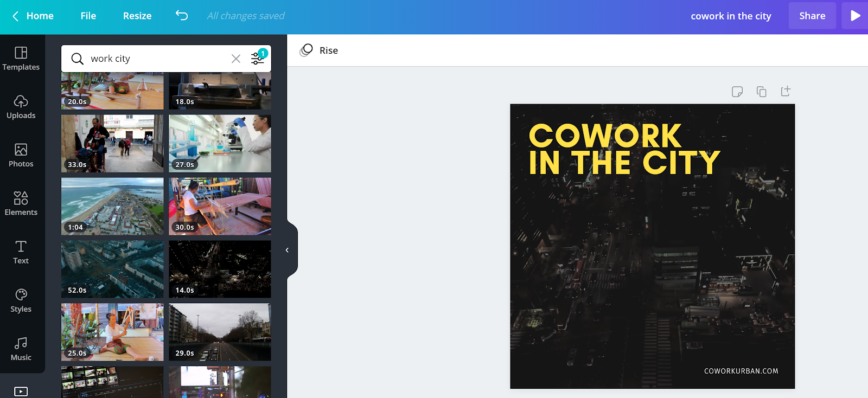The width and height of the screenshot is (868, 398).
Task: Open the File menu
Action: [88, 16]
